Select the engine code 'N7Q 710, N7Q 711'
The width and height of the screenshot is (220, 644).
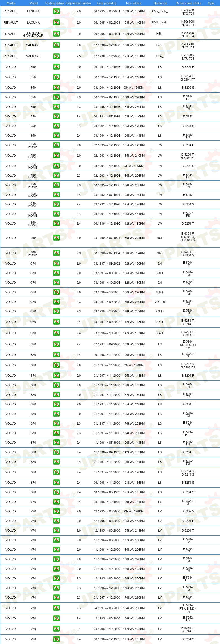pyautogui.click(x=188, y=46)
